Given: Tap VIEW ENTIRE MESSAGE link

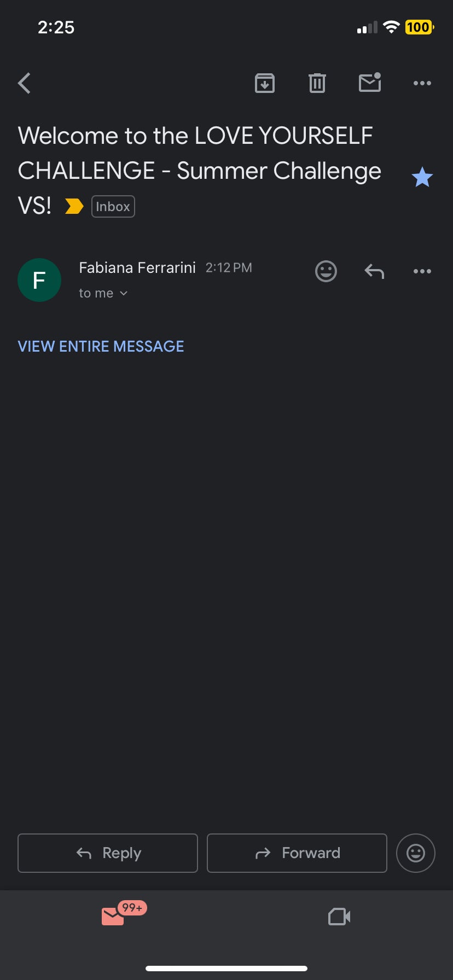Looking at the screenshot, I should 101,346.
